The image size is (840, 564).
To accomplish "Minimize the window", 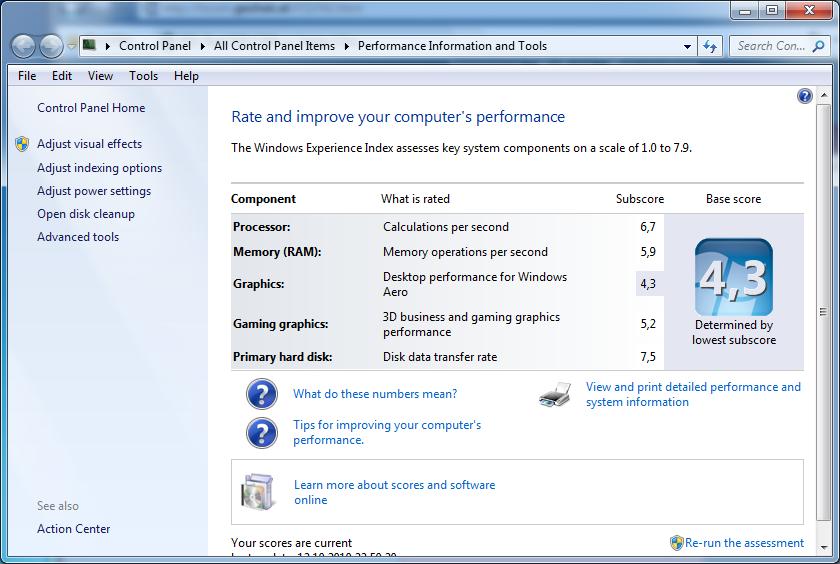I will (x=745, y=10).
